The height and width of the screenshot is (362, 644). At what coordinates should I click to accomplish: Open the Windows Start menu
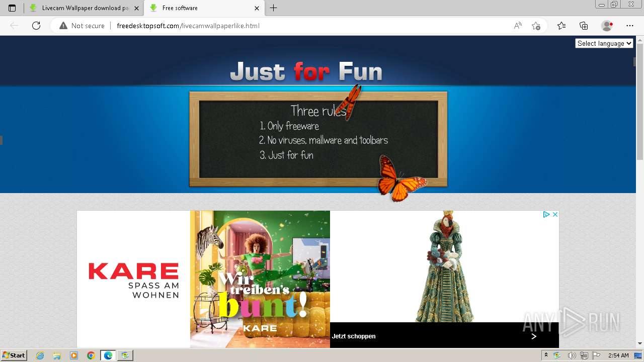click(14, 355)
